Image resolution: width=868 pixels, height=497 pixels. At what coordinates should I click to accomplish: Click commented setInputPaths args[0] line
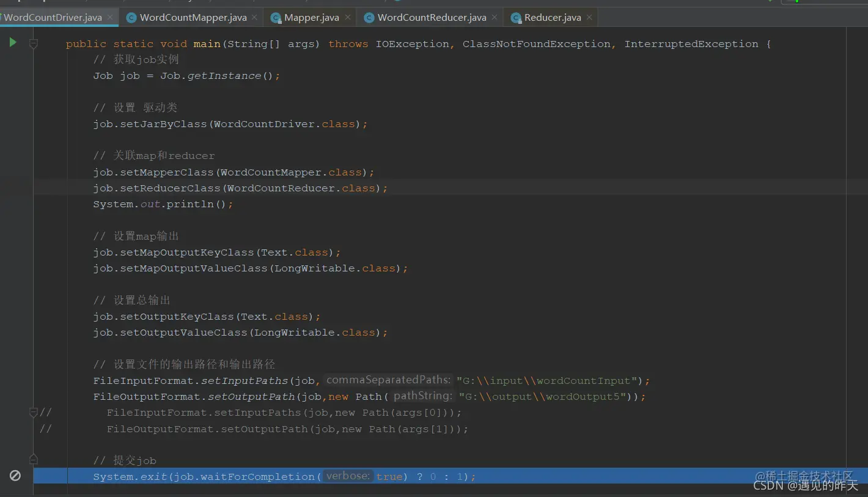click(284, 413)
